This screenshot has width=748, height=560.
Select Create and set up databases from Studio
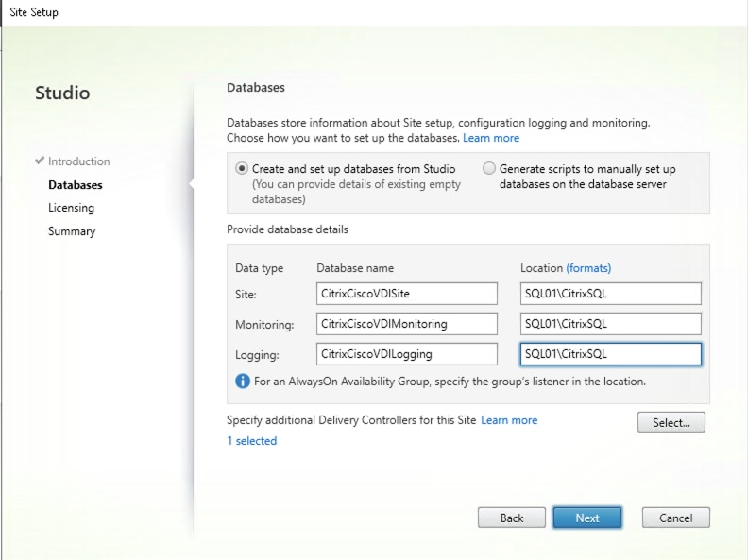pos(242,168)
